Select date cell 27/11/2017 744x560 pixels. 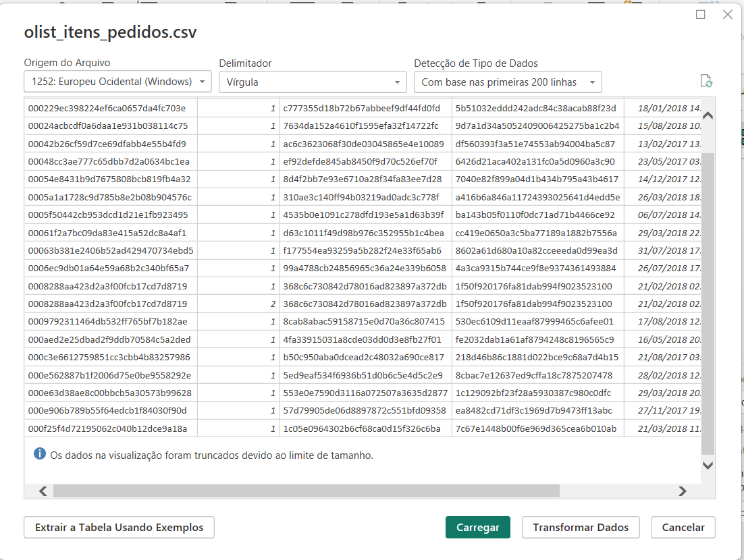point(663,411)
